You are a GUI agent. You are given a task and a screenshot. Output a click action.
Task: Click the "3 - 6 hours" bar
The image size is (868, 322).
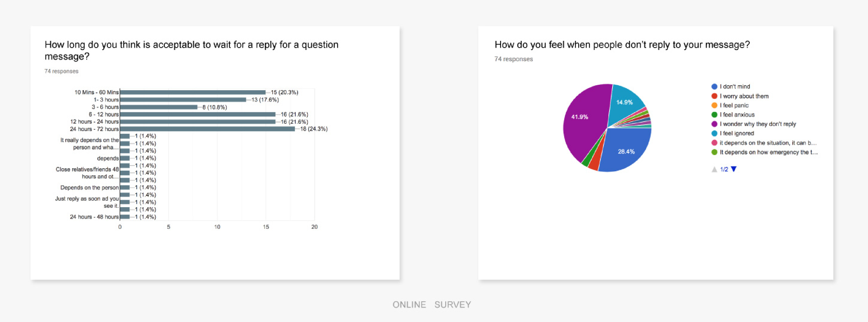tap(158, 107)
